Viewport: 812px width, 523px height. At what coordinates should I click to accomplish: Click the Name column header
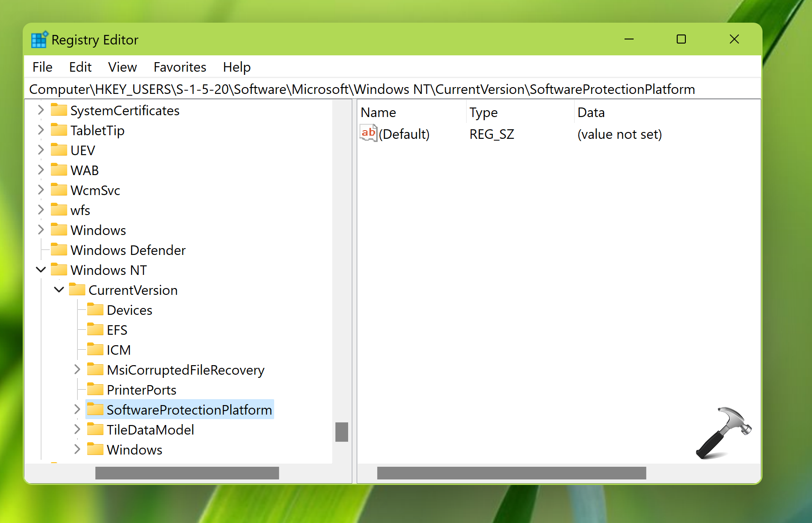[412, 112]
